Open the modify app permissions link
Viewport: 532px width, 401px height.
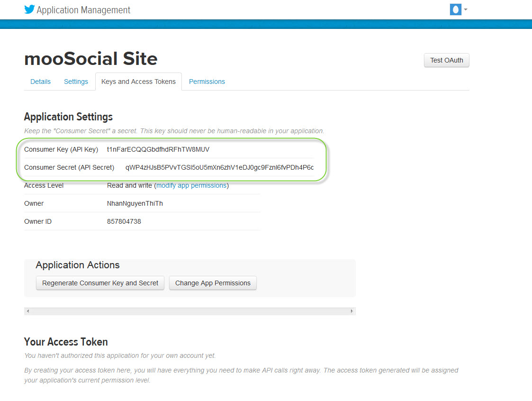(x=191, y=185)
